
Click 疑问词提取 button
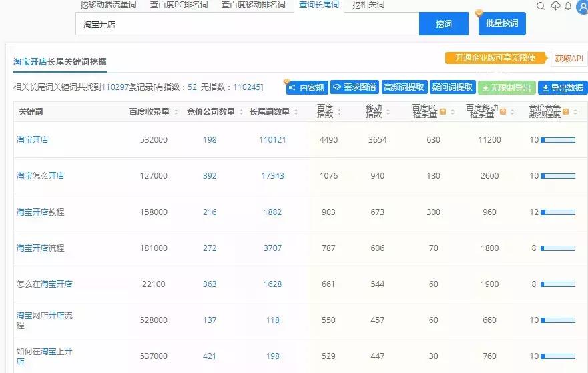click(453, 87)
